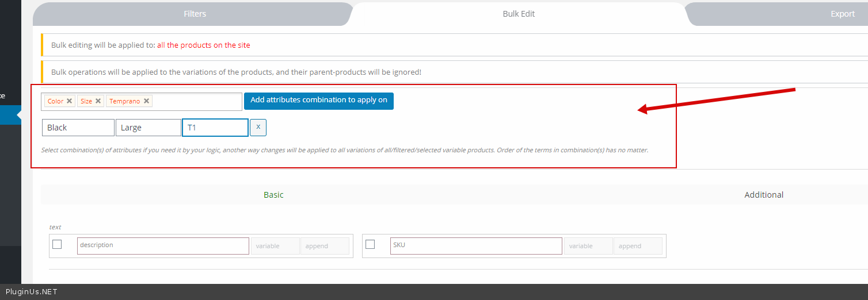This screenshot has width=868, height=300.
Task: Switch to the Filters tab
Action: click(x=195, y=14)
